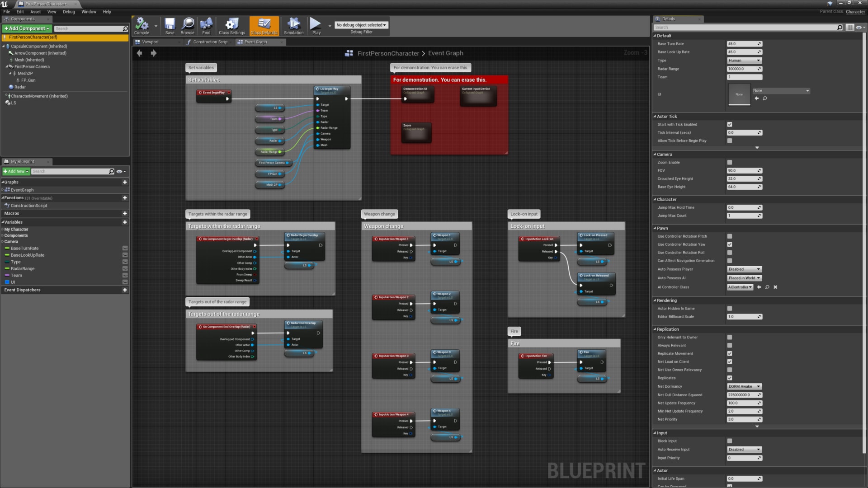Open the Debug menu
Viewport: 868px width, 488px height.
click(x=69, y=12)
